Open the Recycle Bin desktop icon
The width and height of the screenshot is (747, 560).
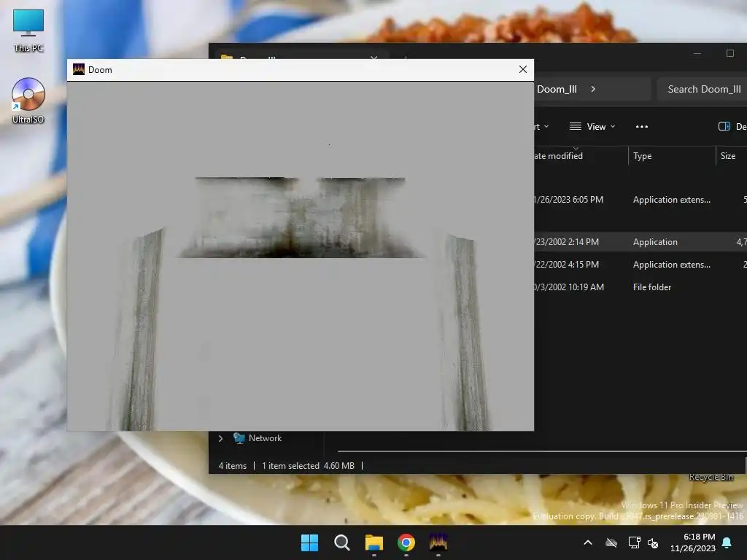(x=711, y=477)
